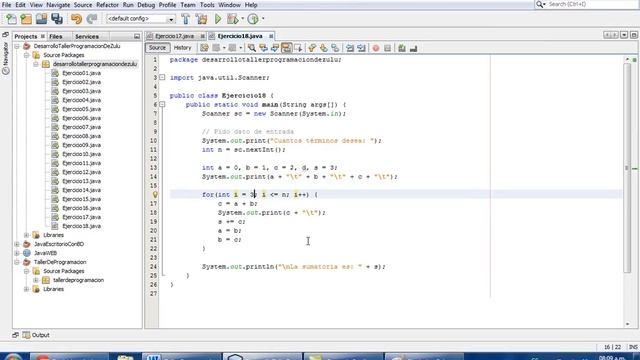Image resolution: width=640 pixels, height=360 pixels.
Task: Click Next Bookmark editor icon
Action: pos(324,48)
